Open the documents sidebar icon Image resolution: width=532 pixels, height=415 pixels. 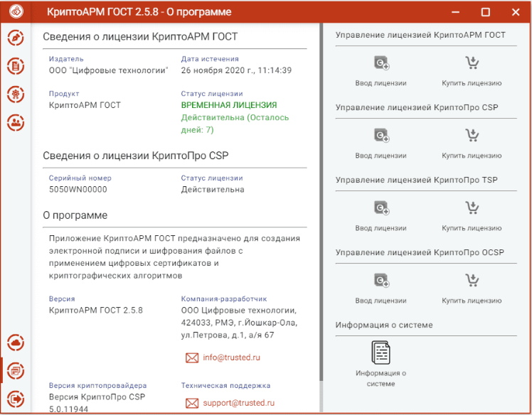pos(16,66)
